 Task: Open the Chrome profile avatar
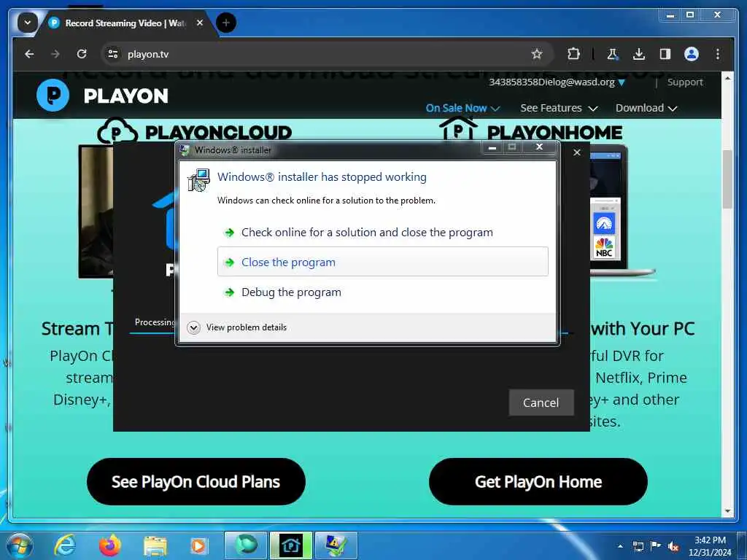coord(692,54)
